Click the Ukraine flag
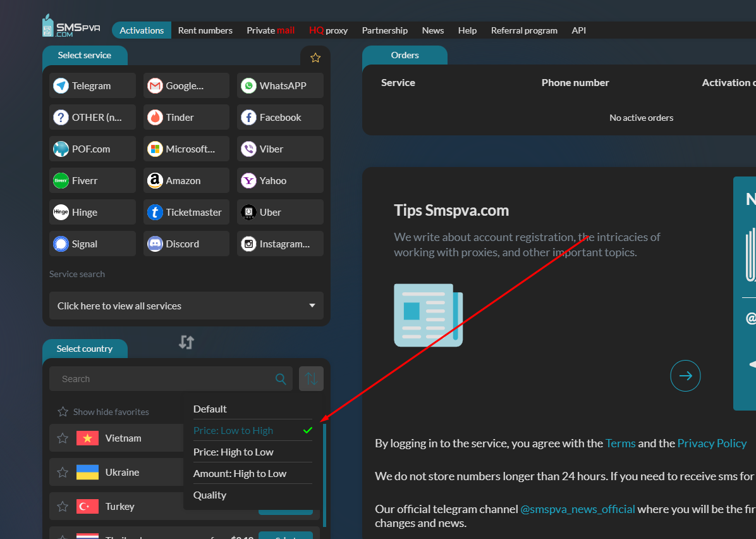Viewport: 756px width, 539px height. click(87, 473)
